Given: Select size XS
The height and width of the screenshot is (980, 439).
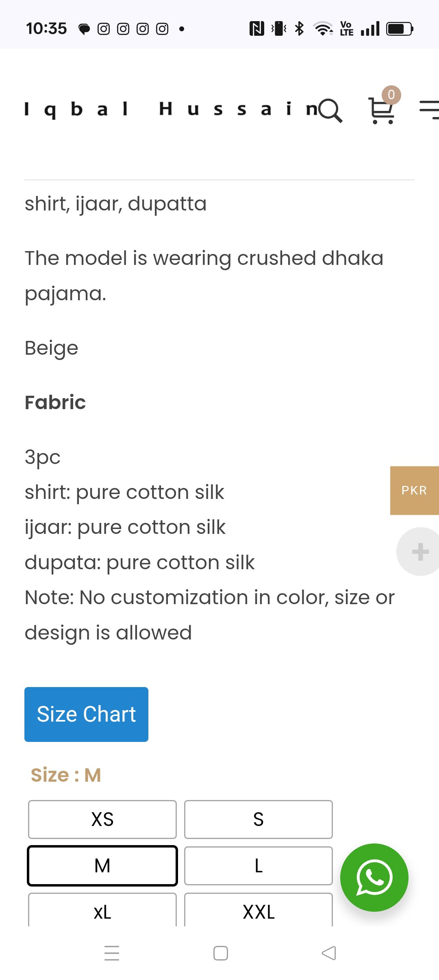Looking at the screenshot, I should (x=102, y=819).
